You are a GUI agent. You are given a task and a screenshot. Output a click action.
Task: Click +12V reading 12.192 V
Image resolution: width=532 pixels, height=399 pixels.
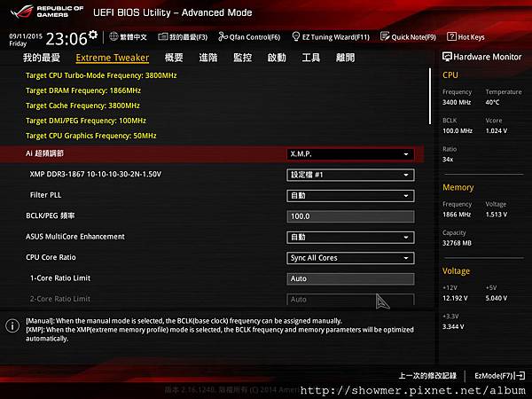[x=455, y=298]
